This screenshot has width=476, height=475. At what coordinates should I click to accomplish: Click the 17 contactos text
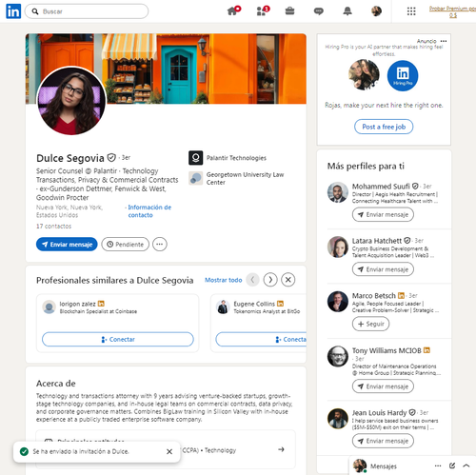[x=53, y=227]
